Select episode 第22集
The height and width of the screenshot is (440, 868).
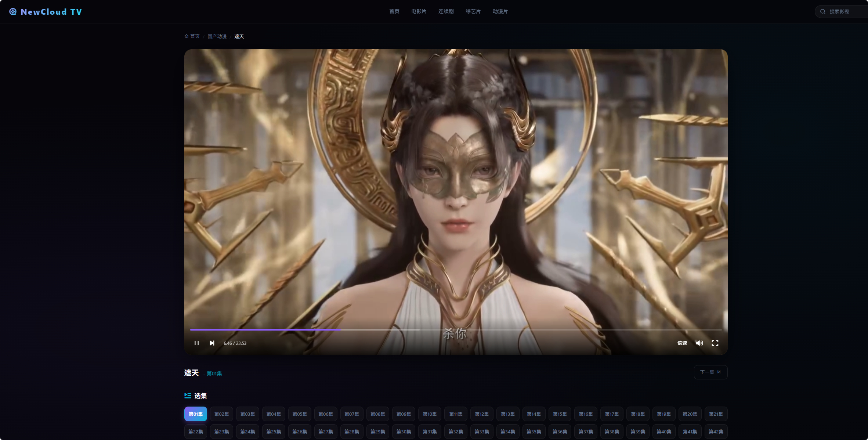pyautogui.click(x=196, y=432)
